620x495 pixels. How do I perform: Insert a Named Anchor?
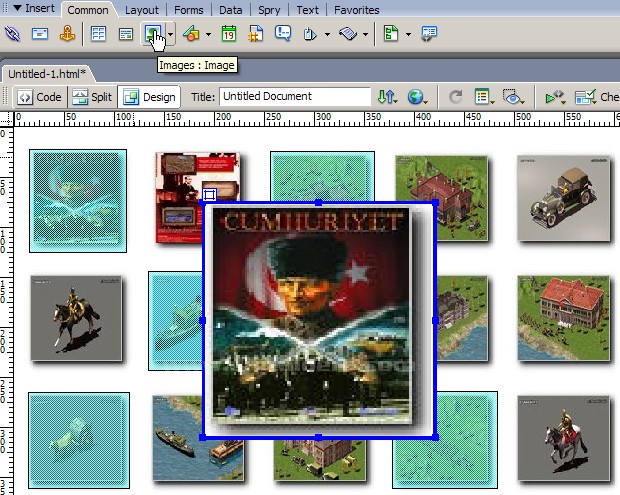(67, 34)
